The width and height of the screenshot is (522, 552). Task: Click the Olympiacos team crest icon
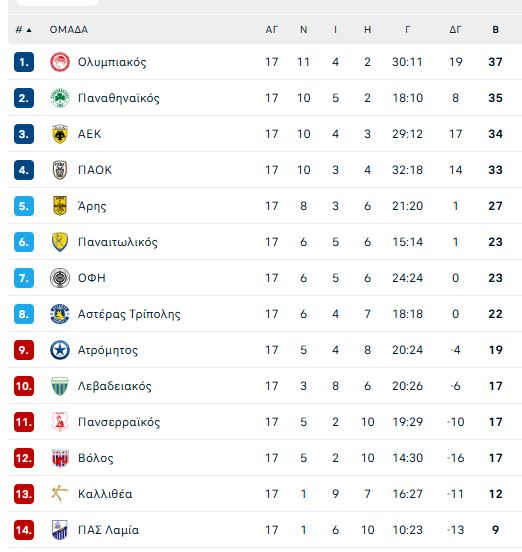click(x=59, y=62)
